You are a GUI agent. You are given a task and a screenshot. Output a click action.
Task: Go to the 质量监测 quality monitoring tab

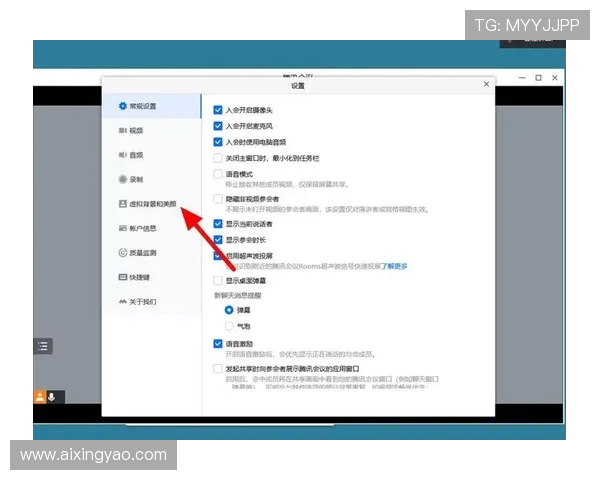[151, 253]
